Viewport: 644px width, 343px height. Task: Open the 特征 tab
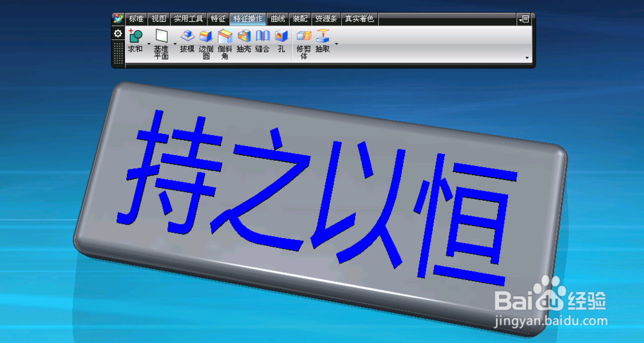pos(218,19)
